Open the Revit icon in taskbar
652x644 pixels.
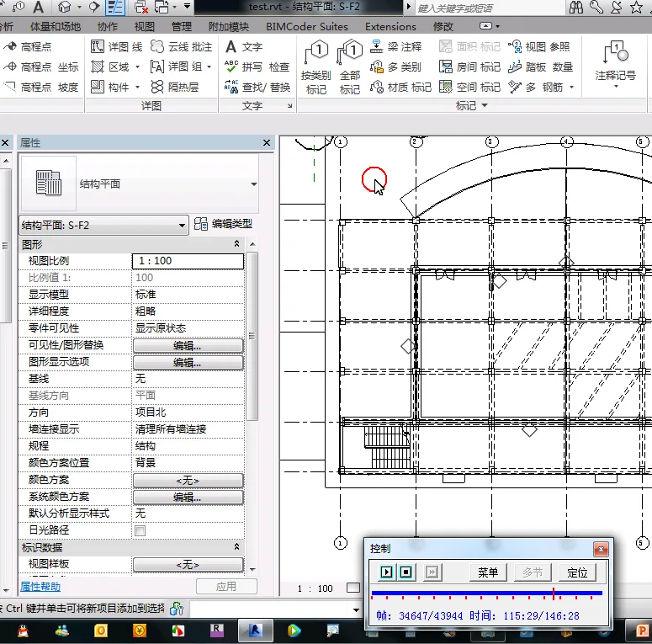coord(255,631)
